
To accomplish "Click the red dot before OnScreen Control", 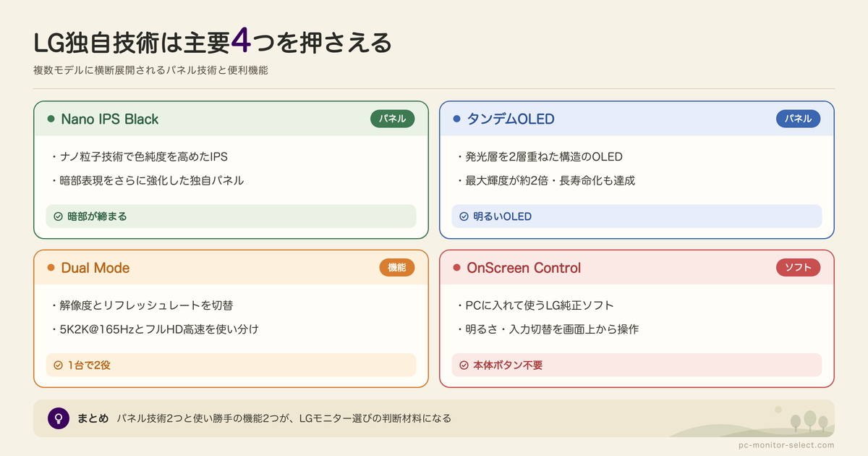I will tap(456, 268).
